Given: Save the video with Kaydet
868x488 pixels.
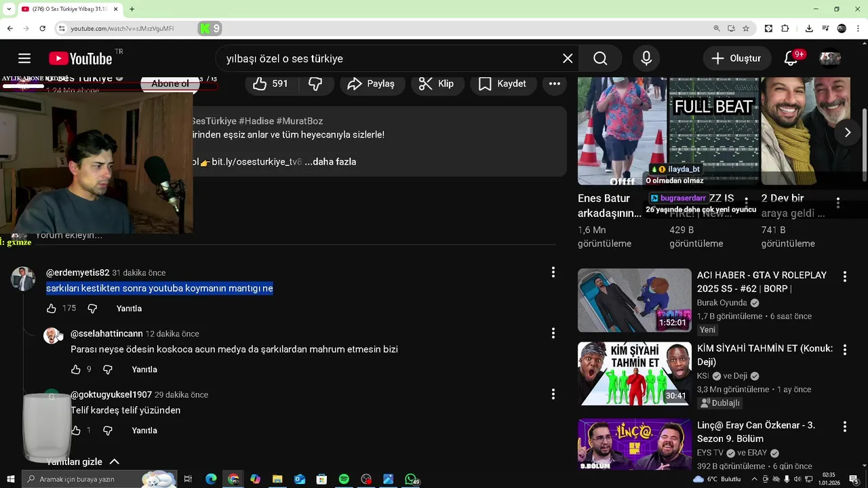Looking at the screenshot, I should point(502,83).
